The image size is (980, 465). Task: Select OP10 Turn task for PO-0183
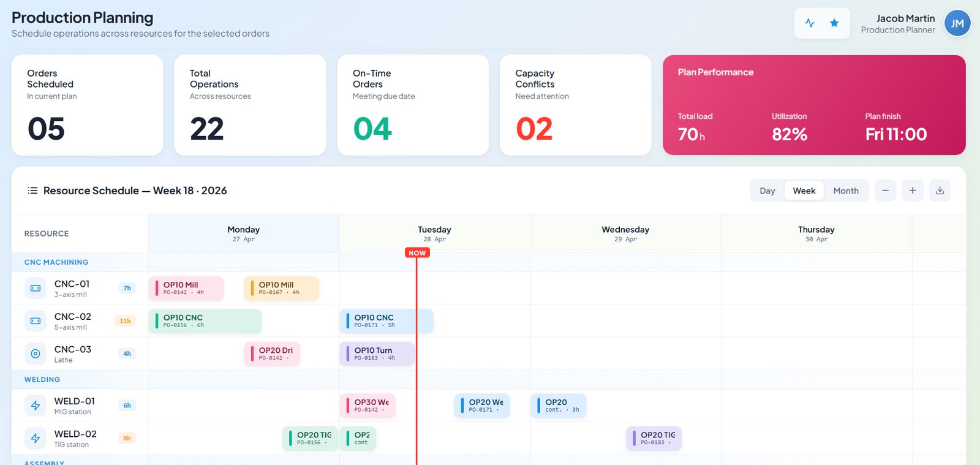[377, 353]
